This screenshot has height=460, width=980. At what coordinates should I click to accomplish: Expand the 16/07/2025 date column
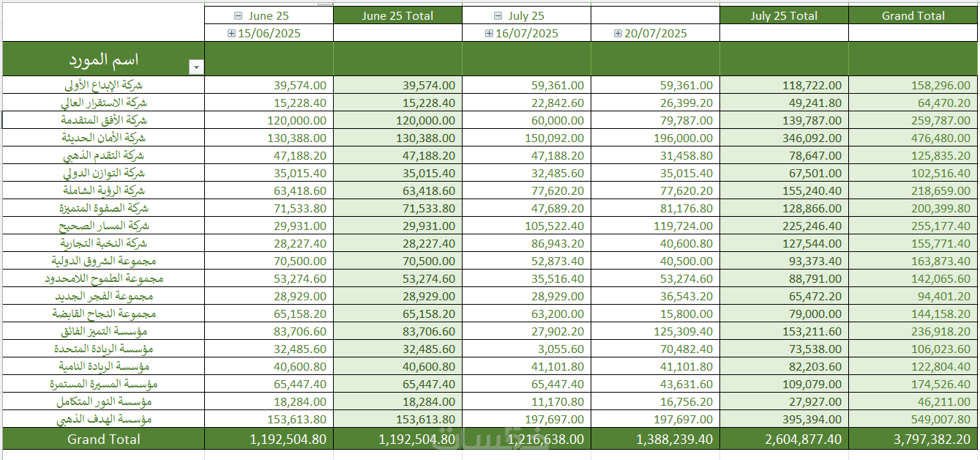(x=489, y=34)
